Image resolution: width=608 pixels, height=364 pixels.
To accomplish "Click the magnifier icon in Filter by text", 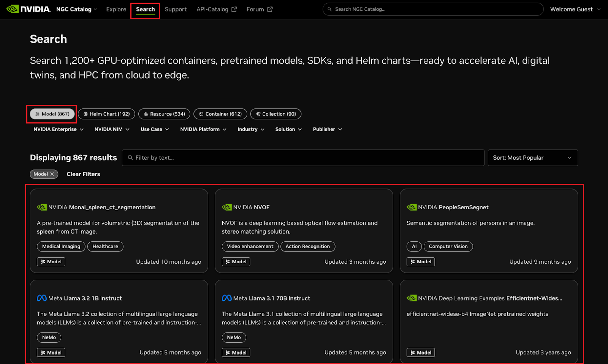I will (x=130, y=158).
